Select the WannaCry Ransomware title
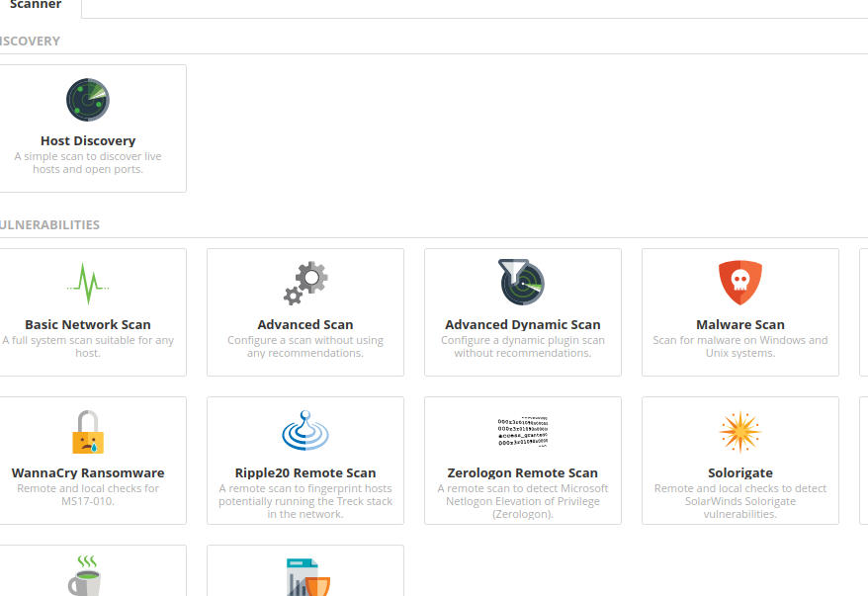This screenshot has width=868, height=596. click(x=88, y=472)
